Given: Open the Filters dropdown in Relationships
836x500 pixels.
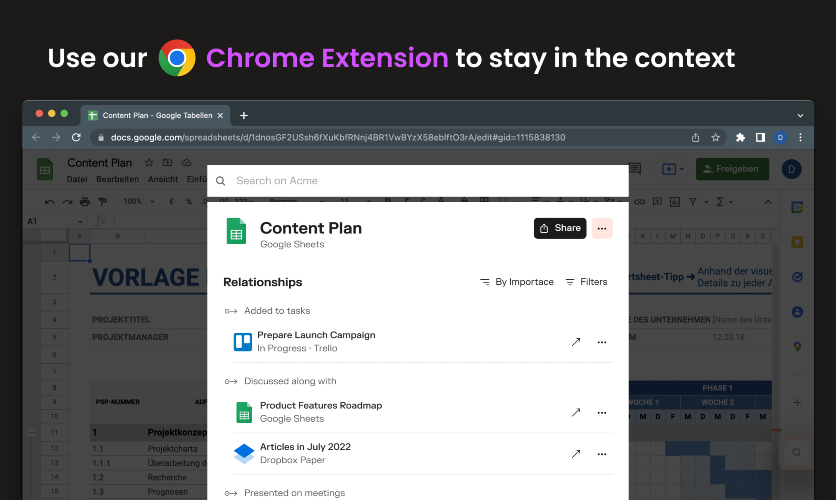Looking at the screenshot, I should coord(586,282).
